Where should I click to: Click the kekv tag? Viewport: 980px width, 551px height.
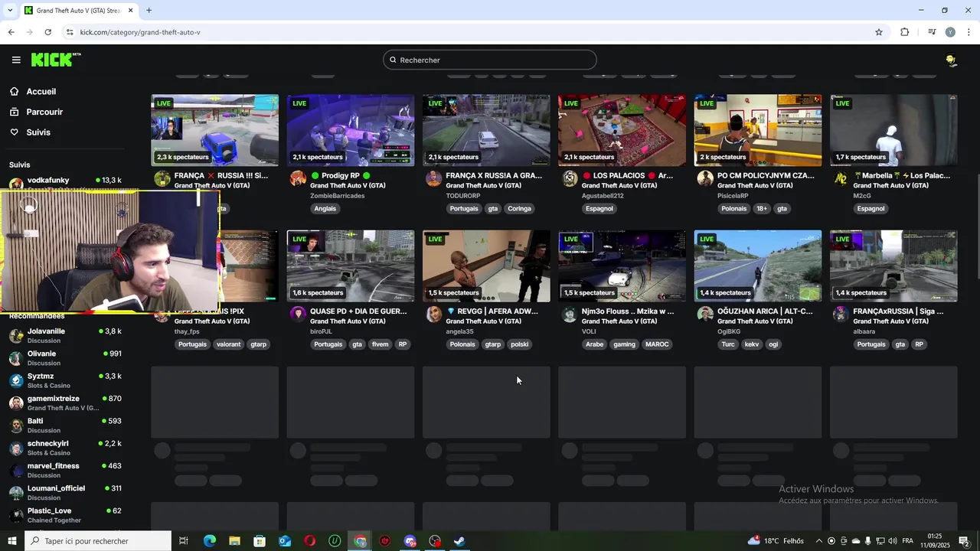752,344
